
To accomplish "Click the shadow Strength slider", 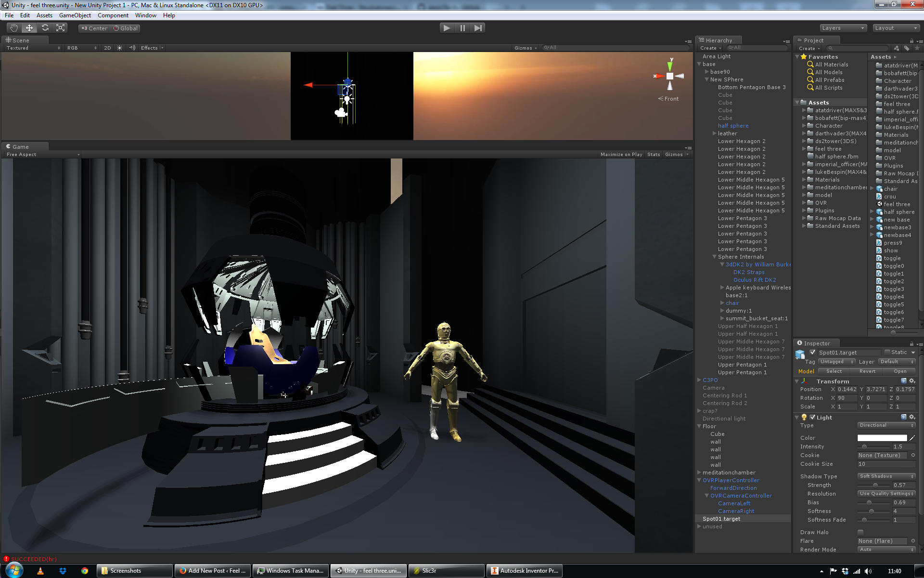I will click(873, 485).
